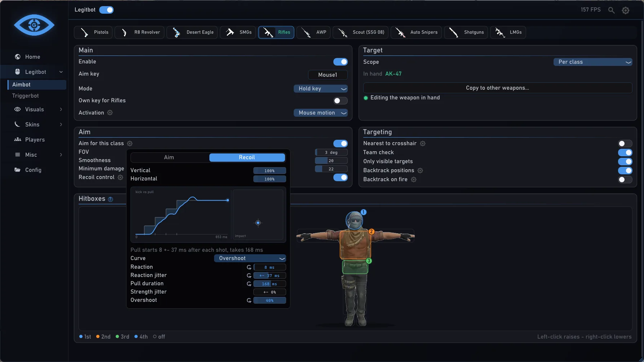Open the Curve dropdown showing Overshoot
This screenshot has width=644, height=362.
(250, 258)
